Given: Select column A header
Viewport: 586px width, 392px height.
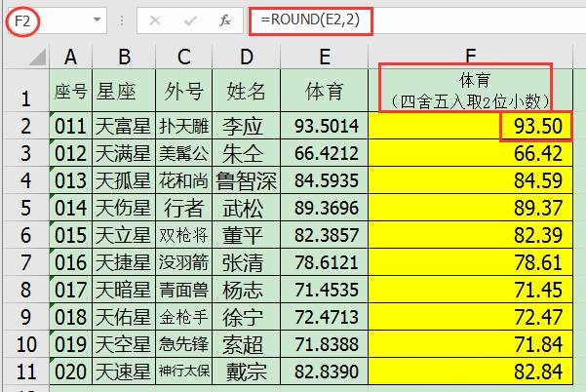Looking at the screenshot, I should tap(70, 57).
